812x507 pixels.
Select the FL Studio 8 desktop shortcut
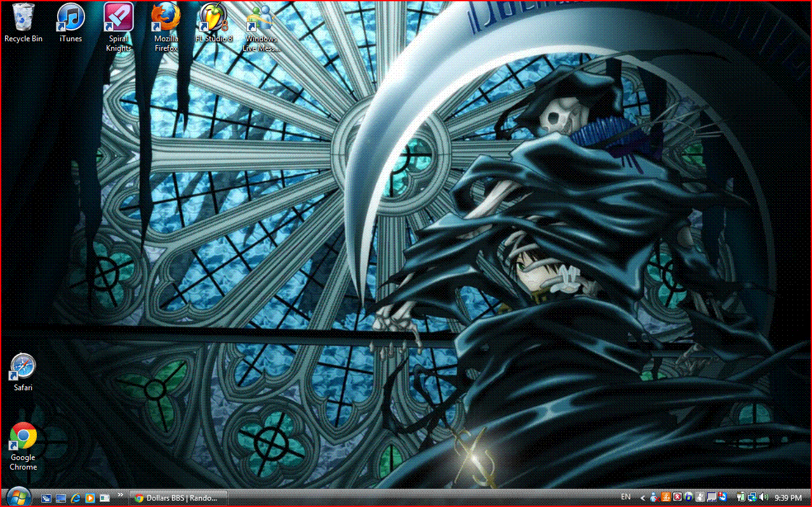tap(214, 23)
